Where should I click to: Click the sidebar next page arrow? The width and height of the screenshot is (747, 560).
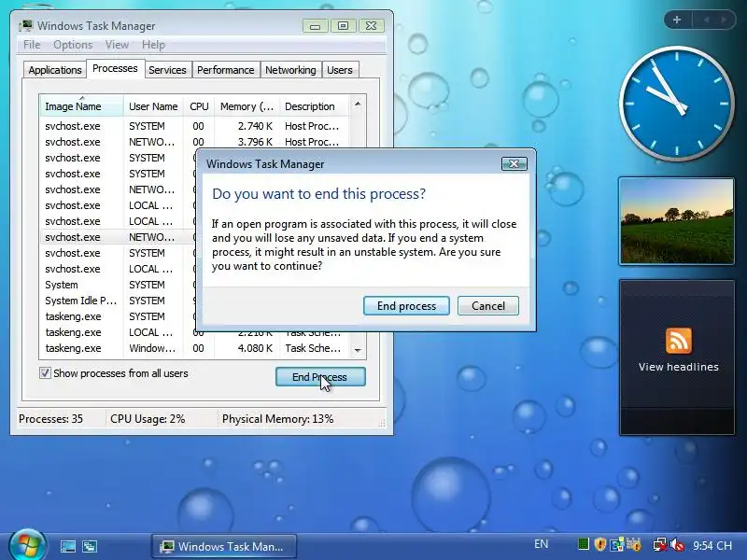(x=724, y=20)
